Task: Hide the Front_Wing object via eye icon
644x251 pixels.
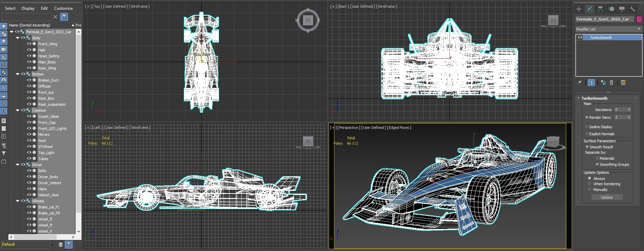Action: 29,44
